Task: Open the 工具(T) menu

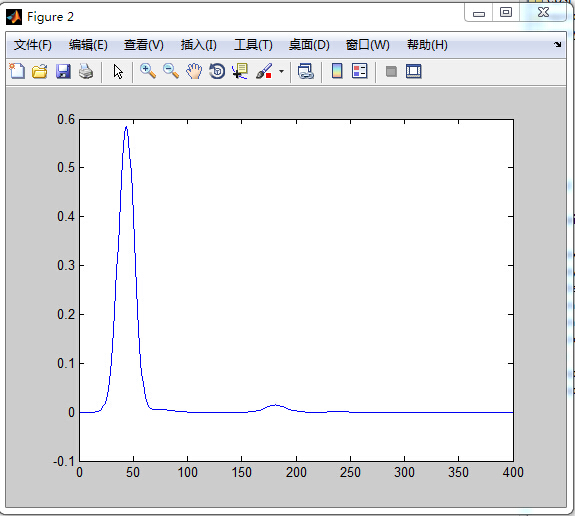Action: coord(253,45)
